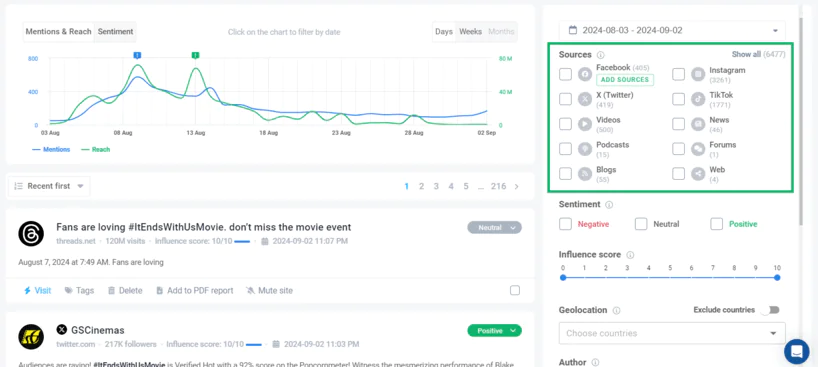Switch to Mentions & Reach tab

coord(58,31)
